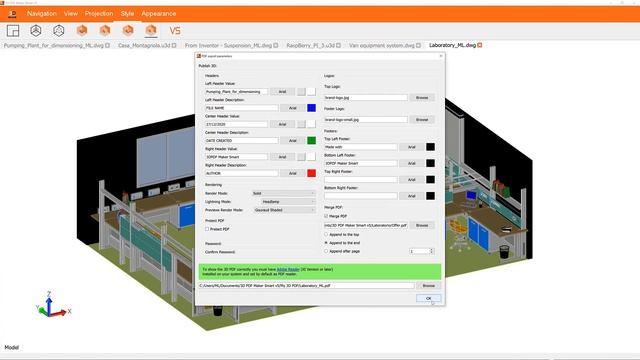
Task: Browse for the Footer Logo file
Action: [x=422, y=120]
